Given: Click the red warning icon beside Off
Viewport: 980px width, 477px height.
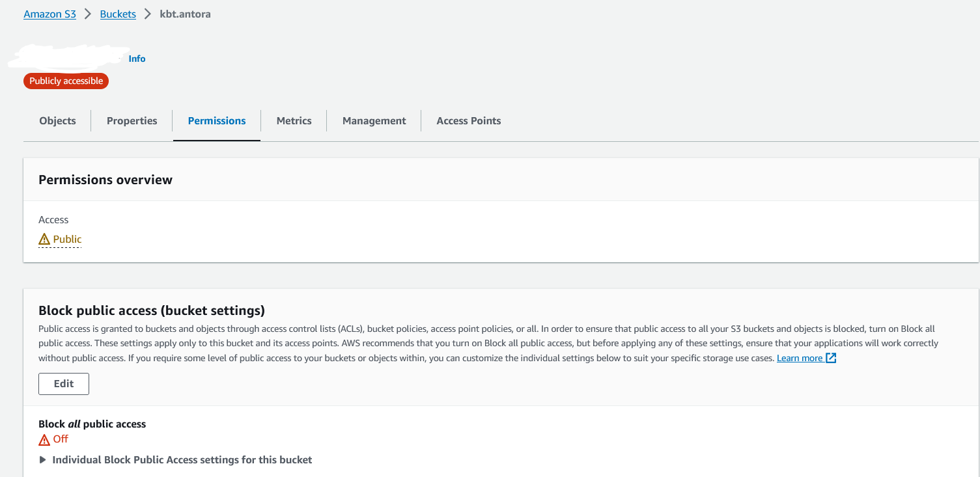Looking at the screenshot, I should click(44, 439).
